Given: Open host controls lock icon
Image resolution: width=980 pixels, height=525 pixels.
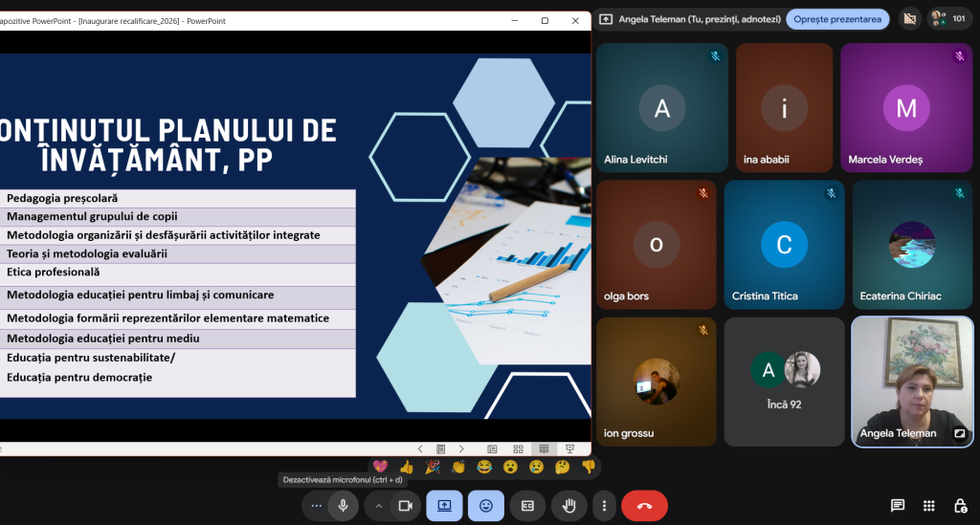Looking at the screenshot, I should coord(961,506).
